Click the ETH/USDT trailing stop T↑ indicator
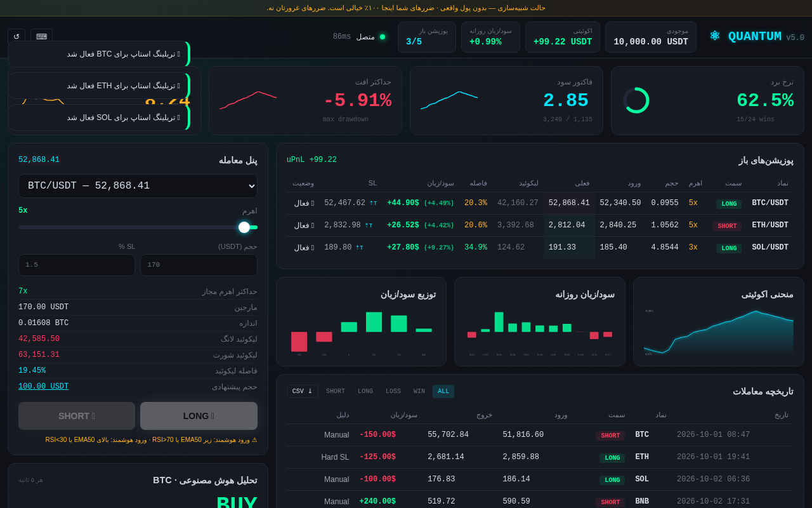The height and width of the screenshot is (508, 812). 369,225
